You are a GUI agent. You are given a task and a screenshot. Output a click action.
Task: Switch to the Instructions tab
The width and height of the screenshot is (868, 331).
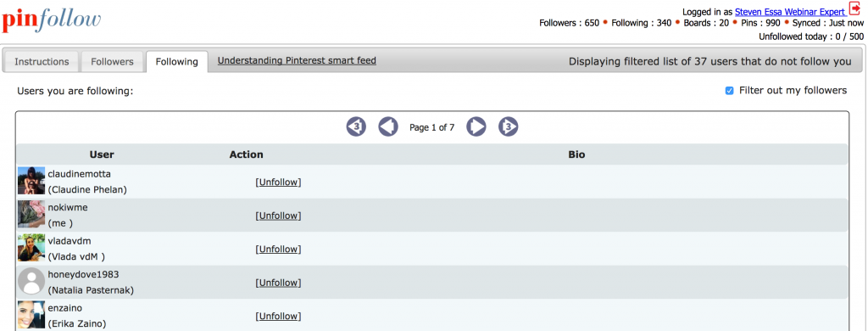coord(42,62)
